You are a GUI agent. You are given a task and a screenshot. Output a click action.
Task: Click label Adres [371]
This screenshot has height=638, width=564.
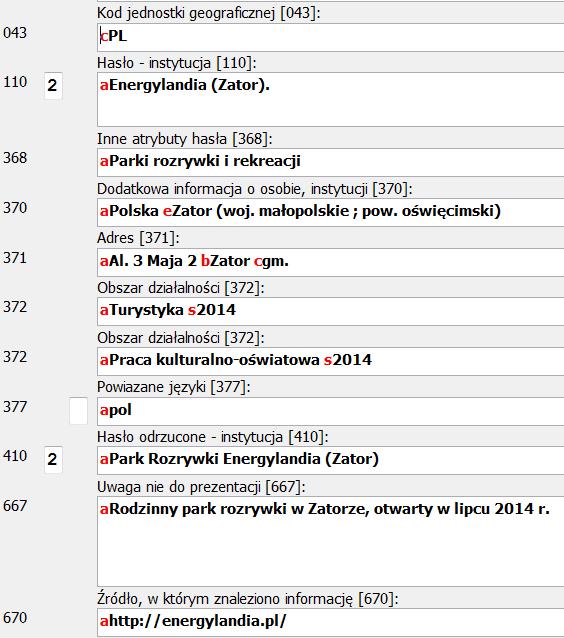(x=138, y=238)
